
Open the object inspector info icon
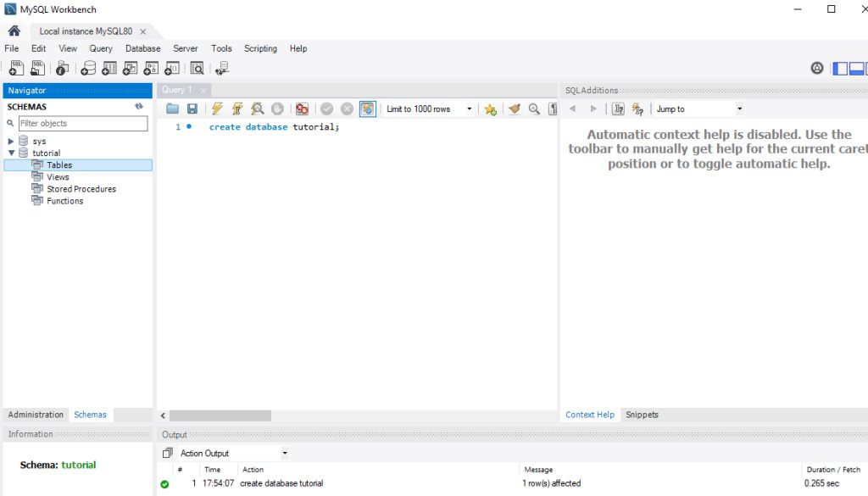tap(62, 68)
